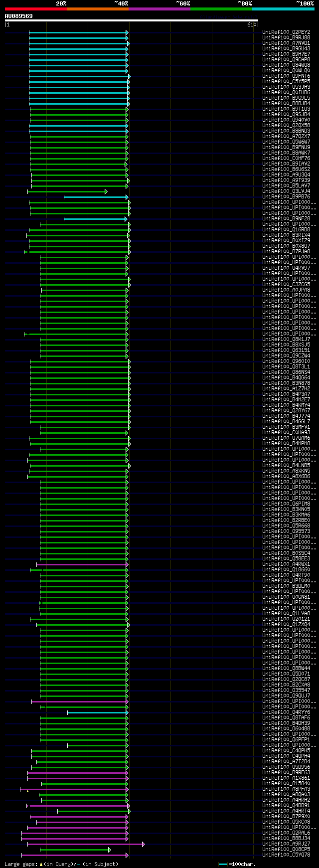Pick the UniRef100_B2RBE0 label
This screenshot has height=868, width=319.
pyautogui.click(x=286, y=521)
